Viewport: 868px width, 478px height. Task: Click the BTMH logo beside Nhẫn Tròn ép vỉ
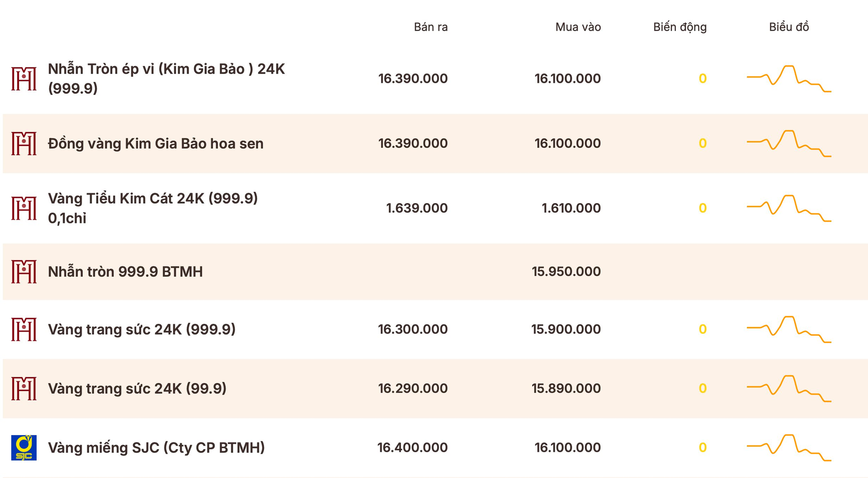tap(24, 79)
